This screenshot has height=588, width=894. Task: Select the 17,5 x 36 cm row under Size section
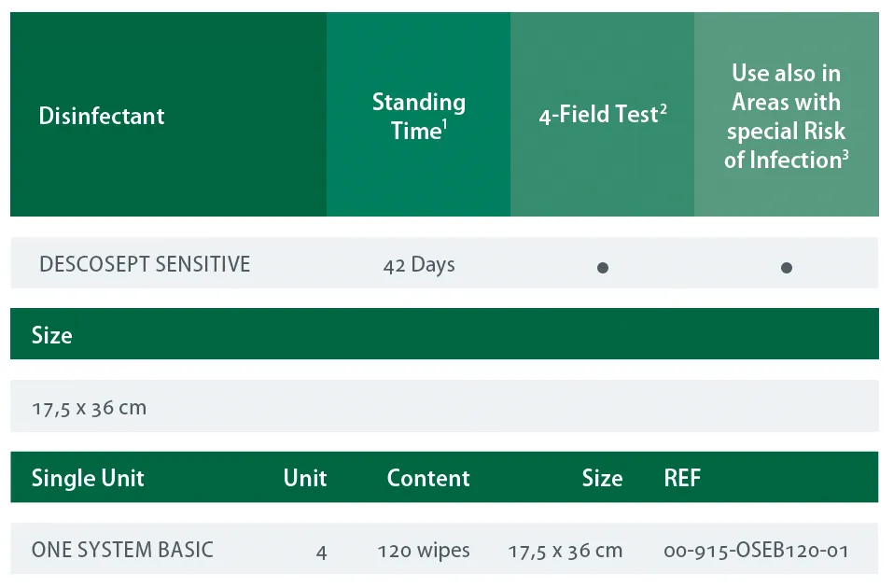point(90,408)
